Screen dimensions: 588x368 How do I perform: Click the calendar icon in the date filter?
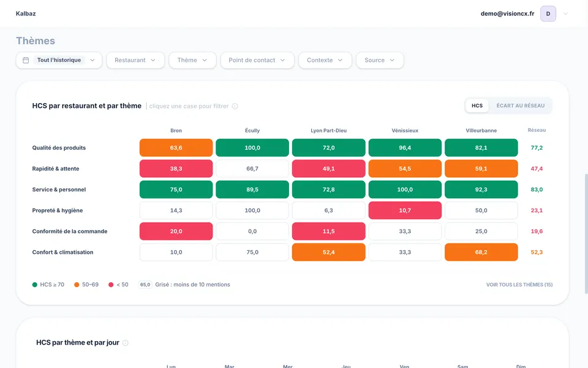tap(26, 60)
